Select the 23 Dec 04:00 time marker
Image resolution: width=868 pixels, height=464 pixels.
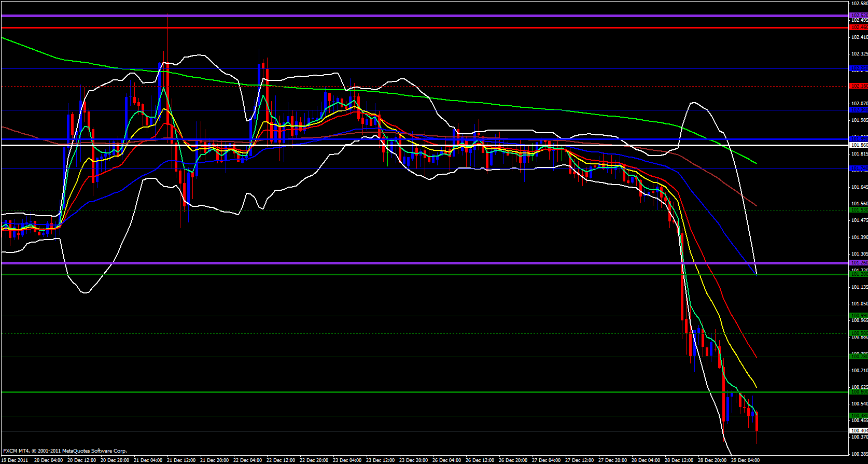click(x=347, y=460)
